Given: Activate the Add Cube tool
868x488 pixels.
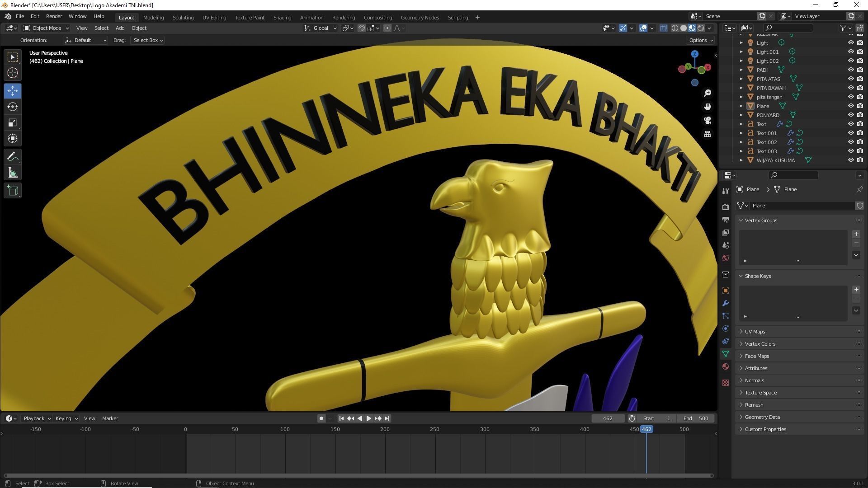Looking at the screenshot, I should (x=12, y=190).
